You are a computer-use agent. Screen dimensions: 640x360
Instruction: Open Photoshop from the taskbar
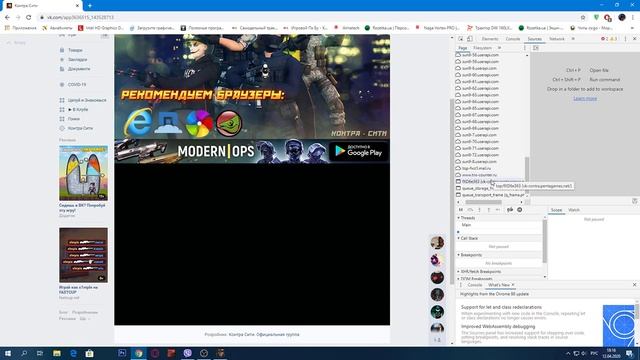point(122,353)
